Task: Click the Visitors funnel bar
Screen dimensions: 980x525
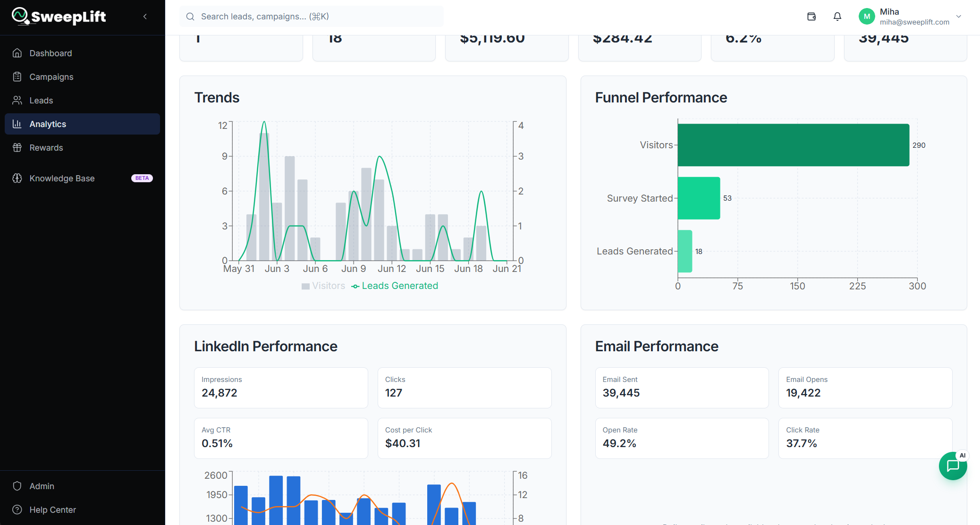Action: [x=794, y=145]
